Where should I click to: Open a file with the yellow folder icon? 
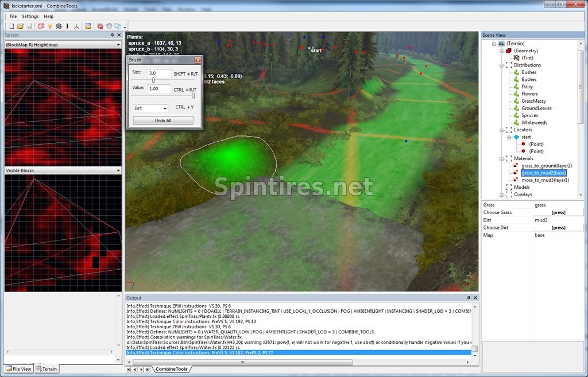[20, 26]
